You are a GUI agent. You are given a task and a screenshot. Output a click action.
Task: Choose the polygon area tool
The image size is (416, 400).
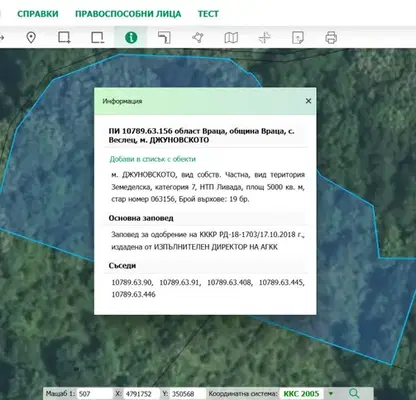pos(198,37)
